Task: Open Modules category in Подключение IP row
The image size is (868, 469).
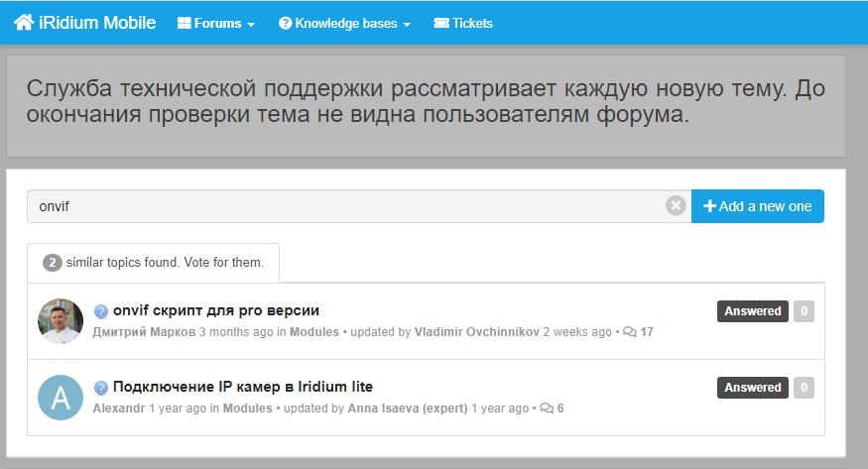Action: 247,409
